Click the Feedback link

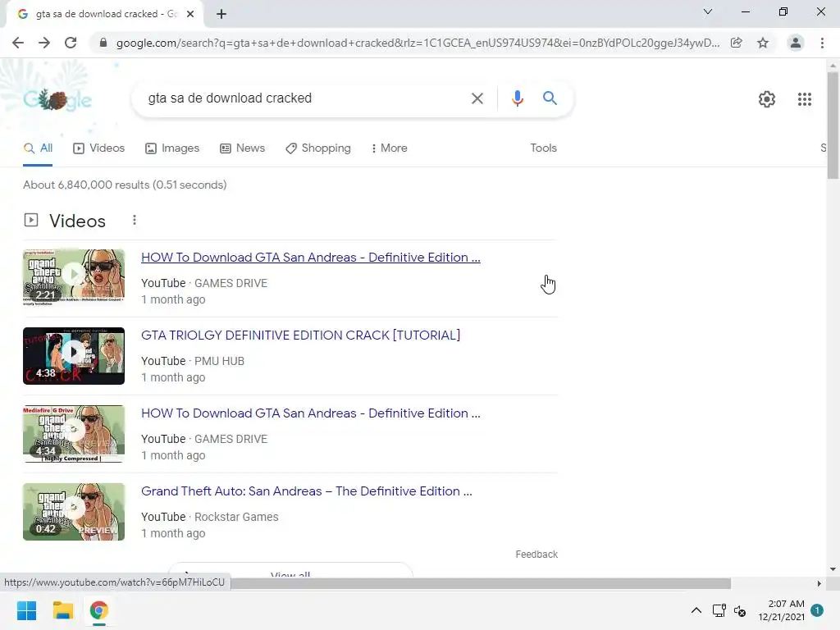pos(536,555)
